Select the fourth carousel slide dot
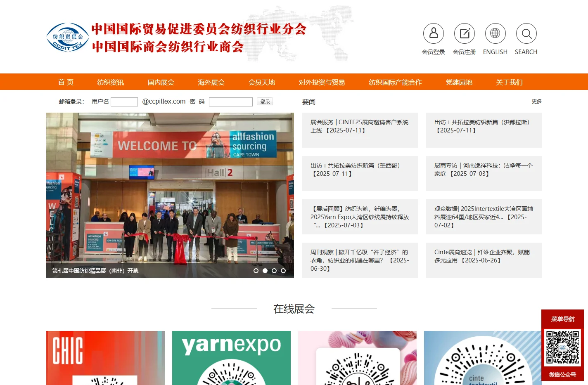Screen dimensions: 588x385 pos(283,271)
